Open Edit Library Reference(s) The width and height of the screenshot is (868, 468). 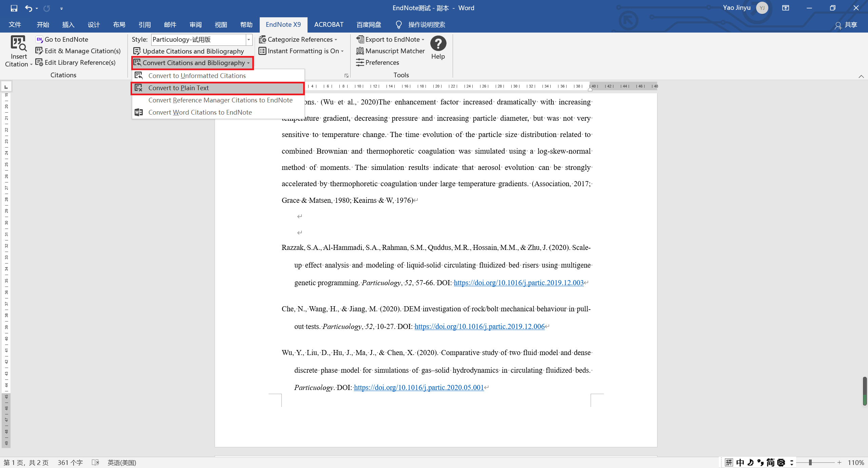76,62
